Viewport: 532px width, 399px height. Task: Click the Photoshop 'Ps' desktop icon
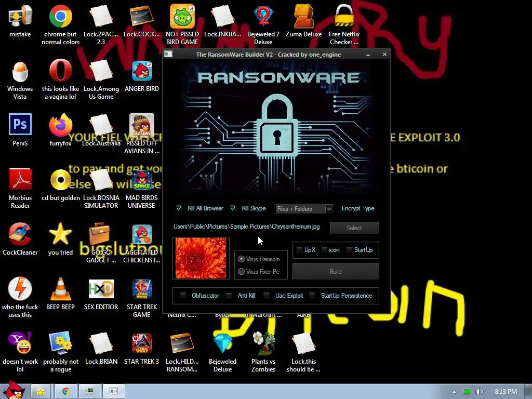point(20,125)
